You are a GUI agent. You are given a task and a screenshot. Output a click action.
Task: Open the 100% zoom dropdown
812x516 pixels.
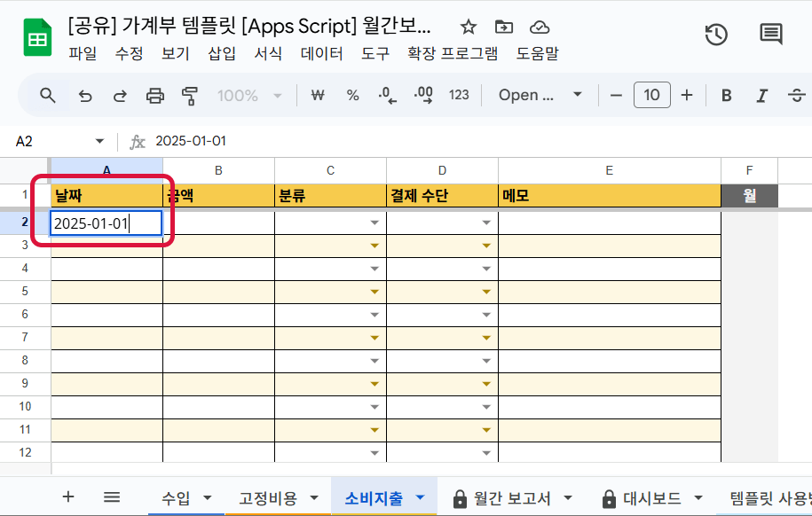tap(249, 96)
